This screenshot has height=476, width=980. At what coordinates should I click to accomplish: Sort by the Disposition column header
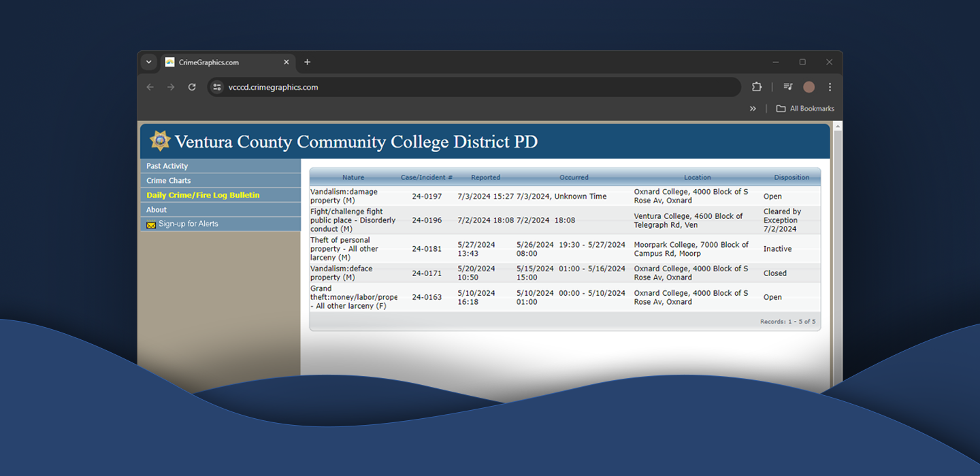tap(791, 177)
